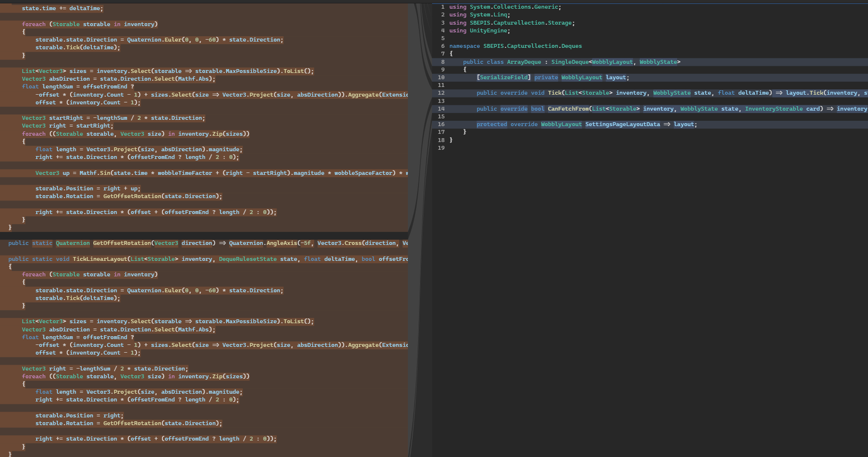This screenshot has height=457, width=868.
Task: Click the SettingsPageLayoutData property name
Action: [622, 125]
